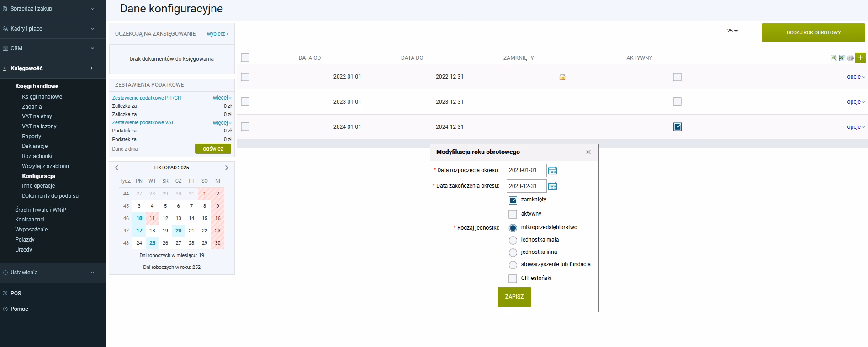The height and width of the screenshot is (347, 868).
Task: Select the jednostka mała radio button
Action: (x=513, y=240)
